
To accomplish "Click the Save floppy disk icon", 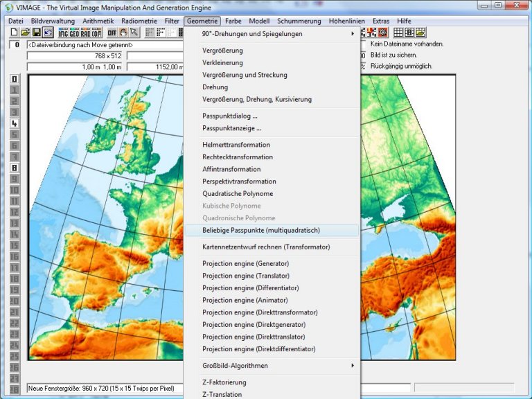I will tap(36, 33).
